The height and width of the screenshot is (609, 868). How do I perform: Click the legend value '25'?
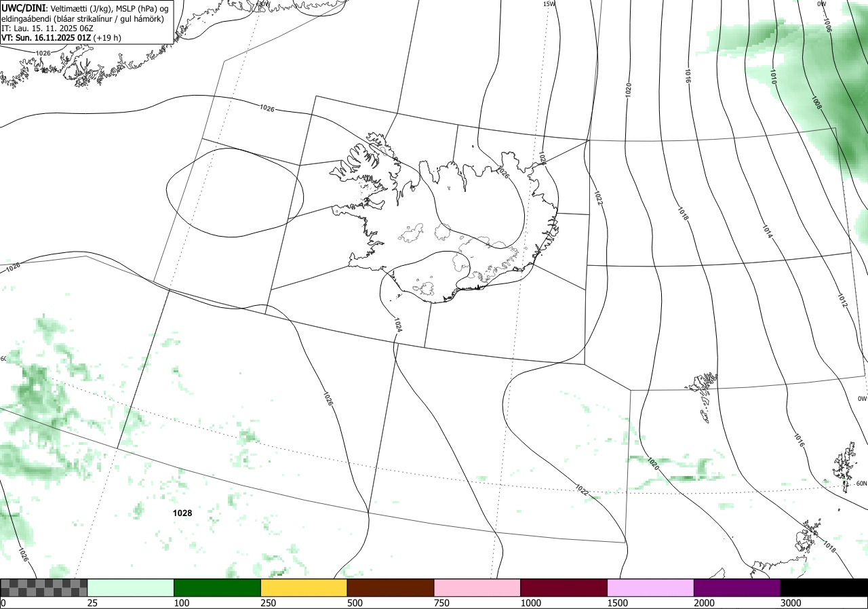[92, 603]
